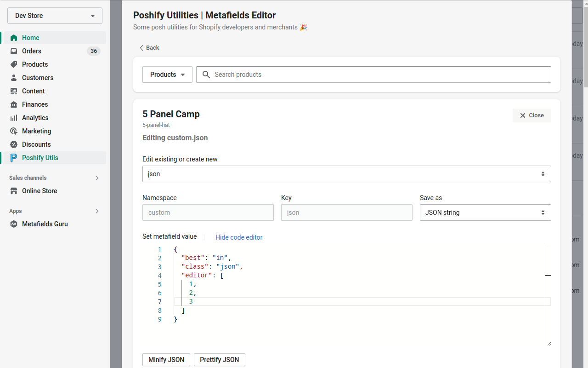Expand the Sales channels section
This screenshot has height=368, width=588.
97,178
